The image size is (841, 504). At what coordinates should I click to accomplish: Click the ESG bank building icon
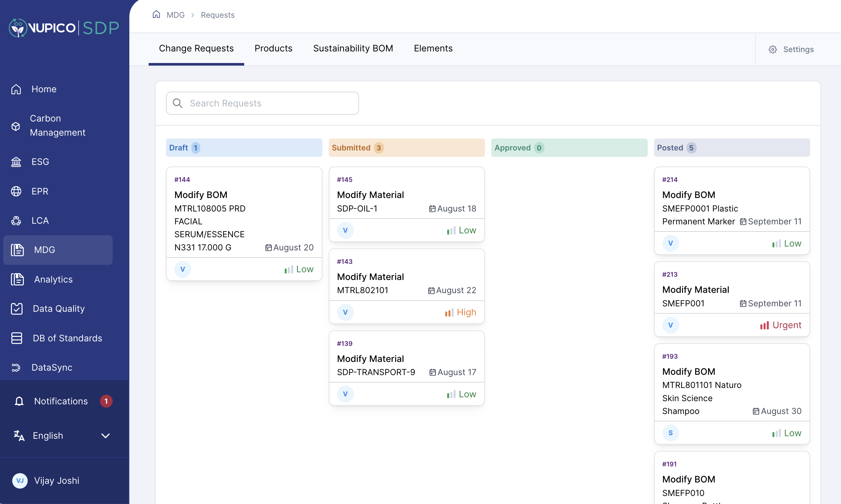point(16,162)
